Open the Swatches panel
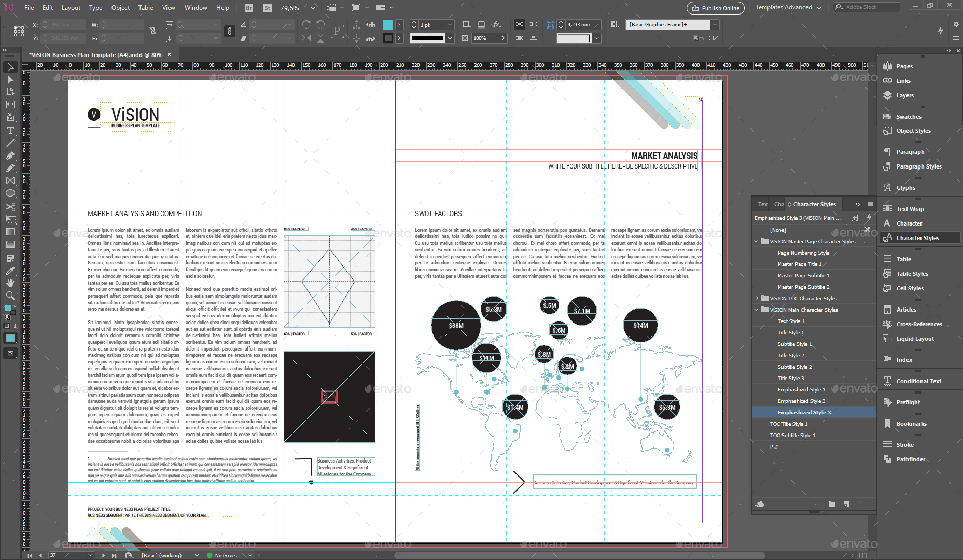 pos(909,117)
